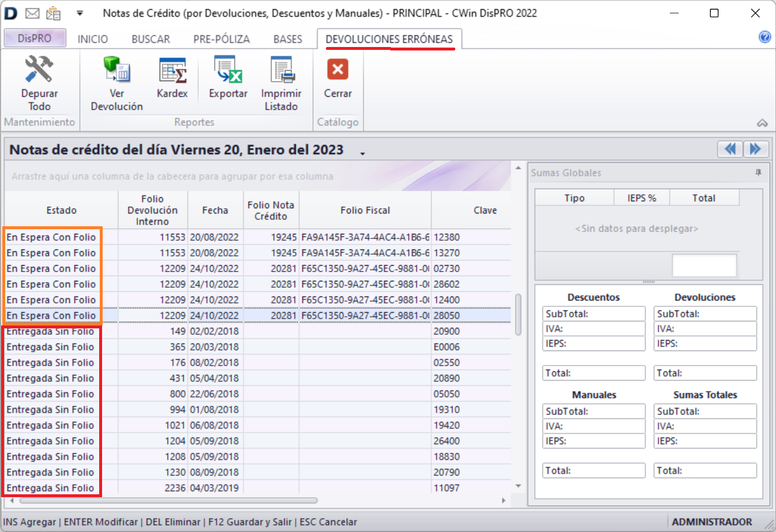
Task: Open the PRE-PÓLIZA tab
Action: [222, 39]
